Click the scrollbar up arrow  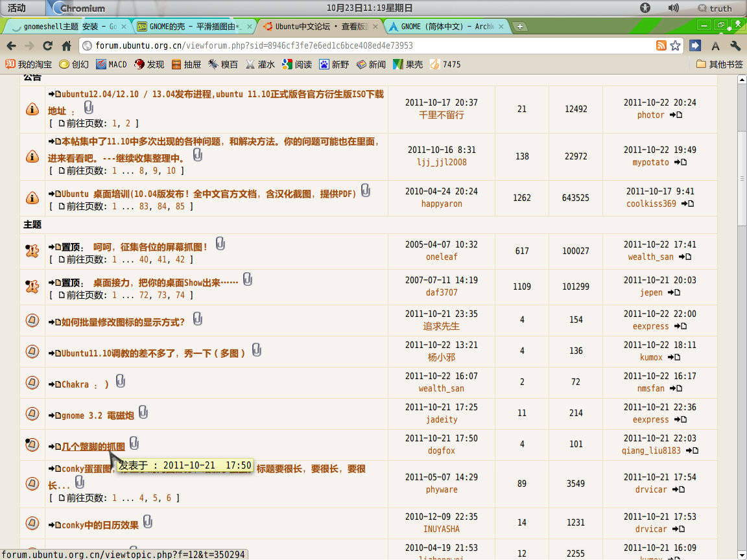(x=742, y=80)
